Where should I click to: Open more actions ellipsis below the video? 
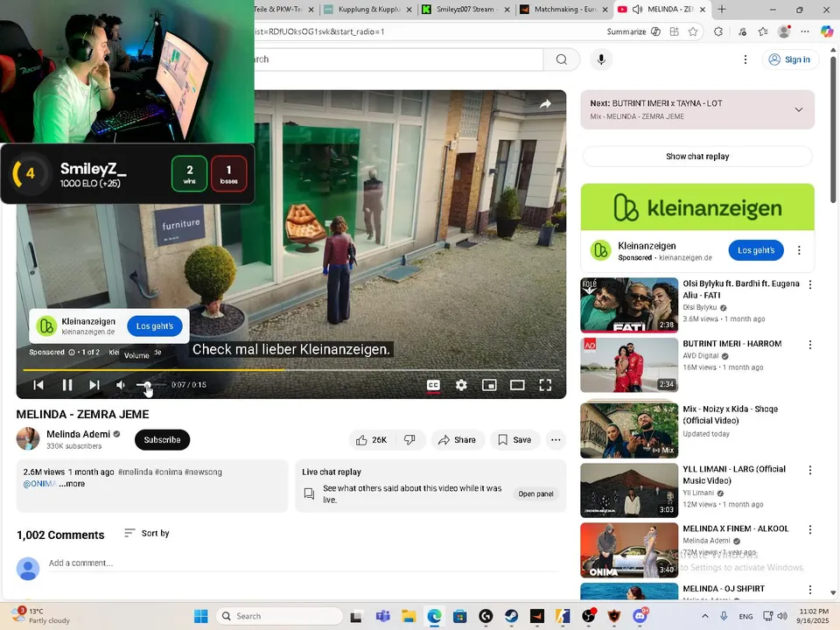[x=556, y=440]
